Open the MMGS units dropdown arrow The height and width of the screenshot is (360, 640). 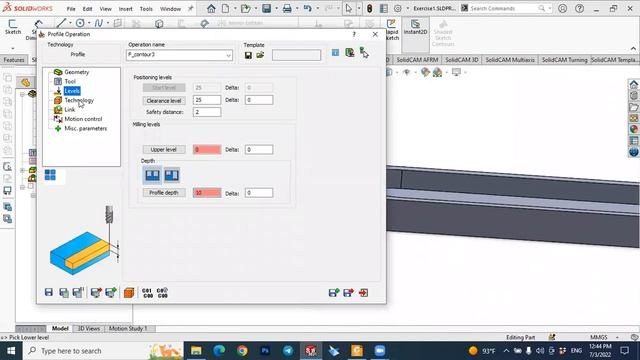coord(617,338)
